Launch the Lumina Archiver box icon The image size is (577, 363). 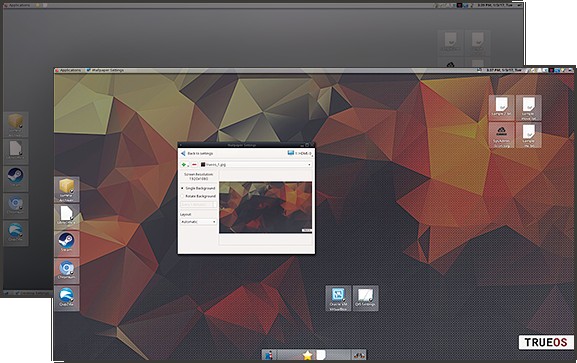(67, 189)
